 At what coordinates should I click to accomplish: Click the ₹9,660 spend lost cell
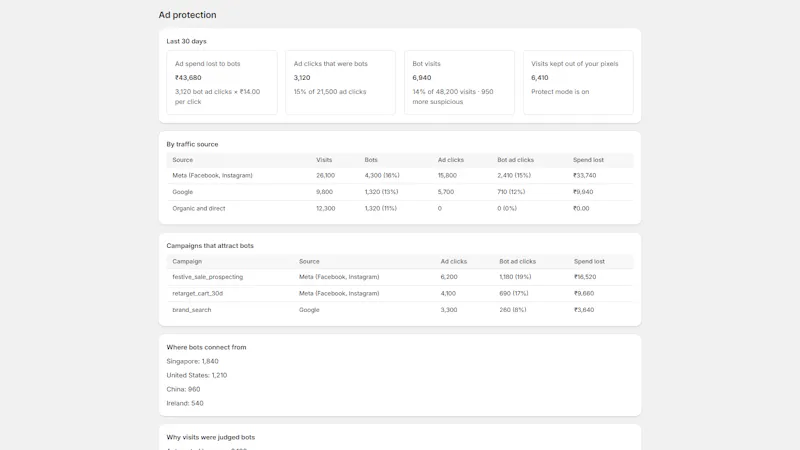click(x=584, y=293)
